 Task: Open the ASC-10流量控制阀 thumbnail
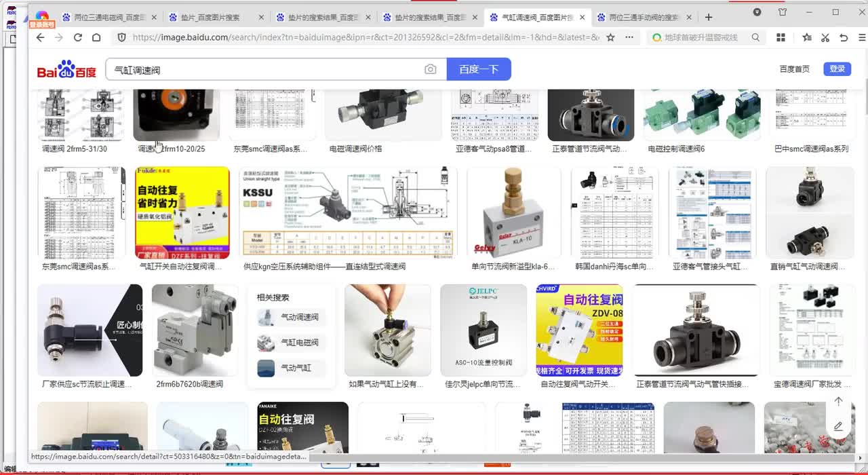pos(484,330)
